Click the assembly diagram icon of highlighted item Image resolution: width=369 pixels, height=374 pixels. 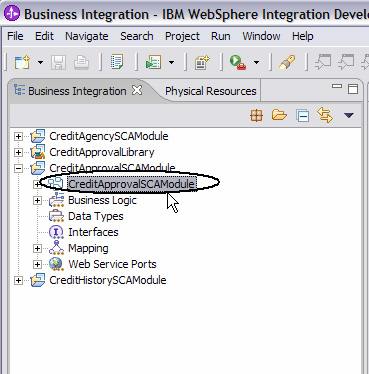(x=56, y=184)
